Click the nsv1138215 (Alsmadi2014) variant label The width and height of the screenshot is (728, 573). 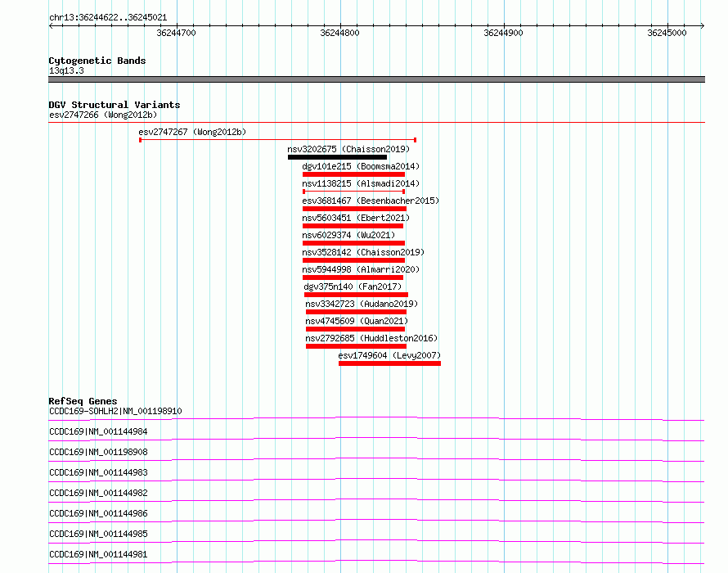361,183
